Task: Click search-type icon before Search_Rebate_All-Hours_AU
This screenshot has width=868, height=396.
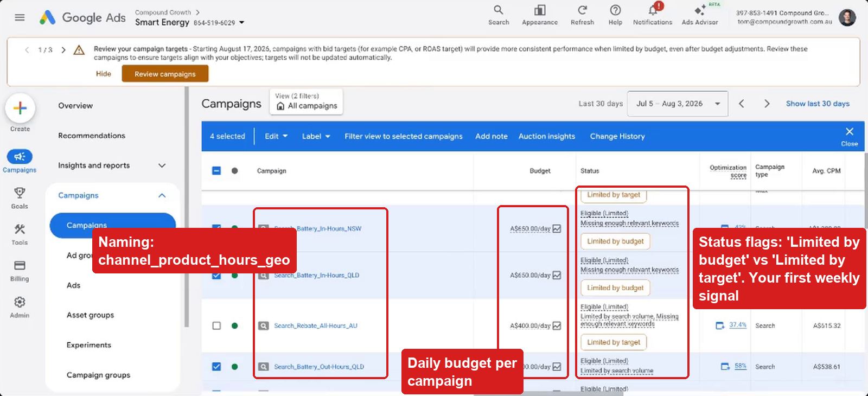Action: [x=263, y=325]
